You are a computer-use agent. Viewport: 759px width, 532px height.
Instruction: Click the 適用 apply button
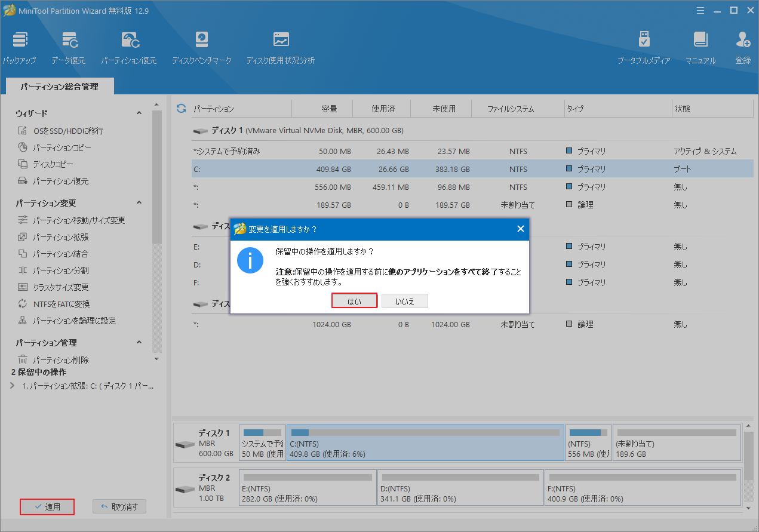47,507
